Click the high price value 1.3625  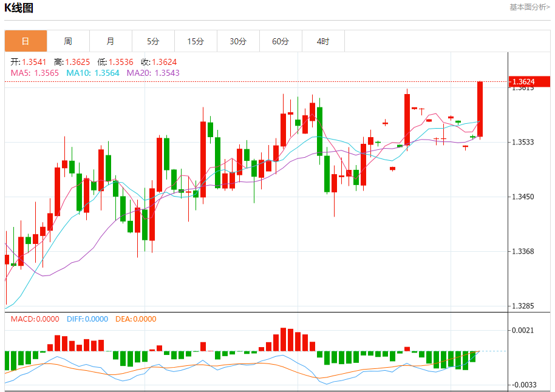(78, 63)
